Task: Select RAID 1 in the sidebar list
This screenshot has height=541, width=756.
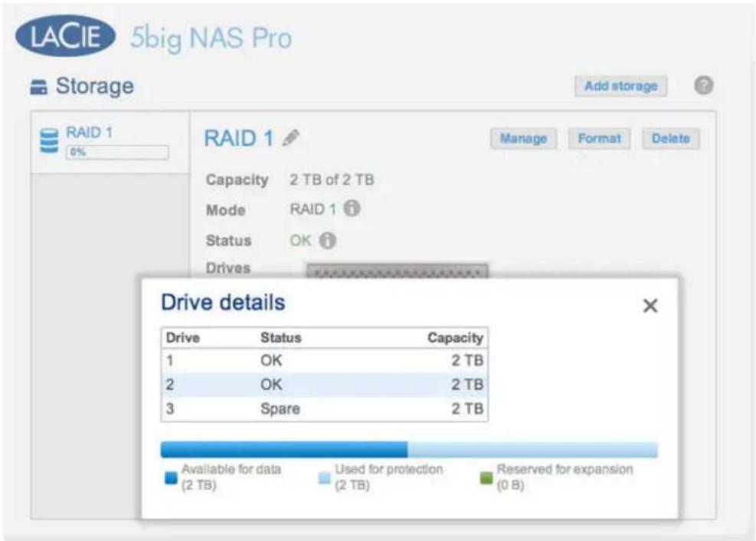Action: [x=110, y=143]
